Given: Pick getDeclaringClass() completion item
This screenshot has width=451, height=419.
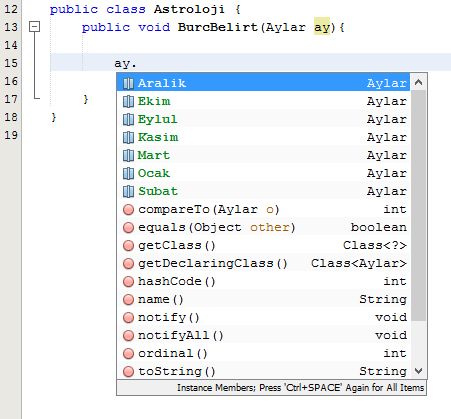Looking at the screenshot, I should coord(264,263).
